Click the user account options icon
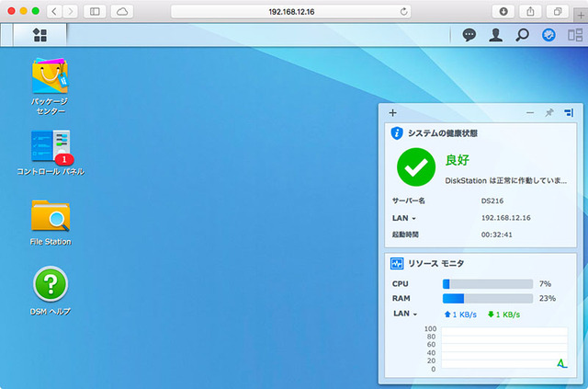This screenshot has width=588, height=389. click(496, 35)
